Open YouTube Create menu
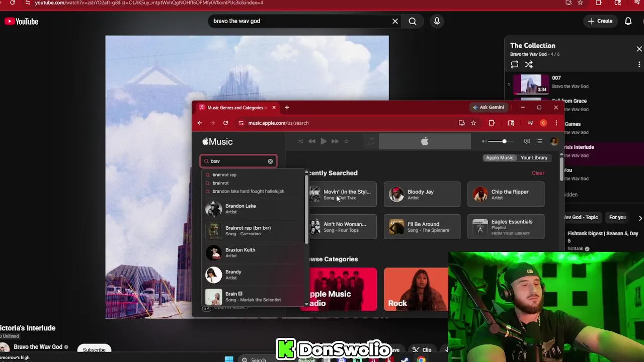This screenshot has width=644, height=362. tap(600, 21)
